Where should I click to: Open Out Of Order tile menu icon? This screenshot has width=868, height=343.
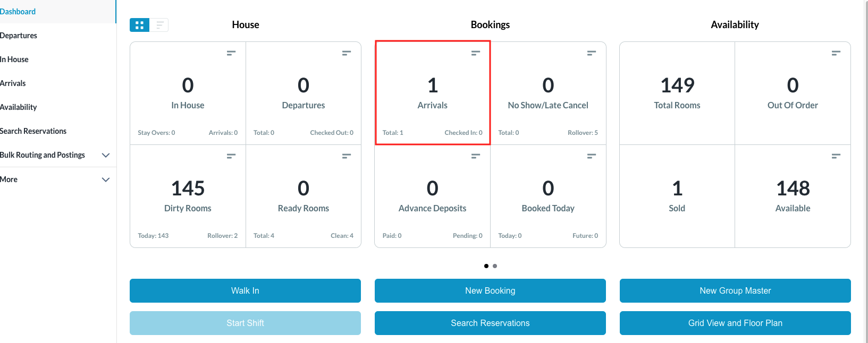click(836, 53)
